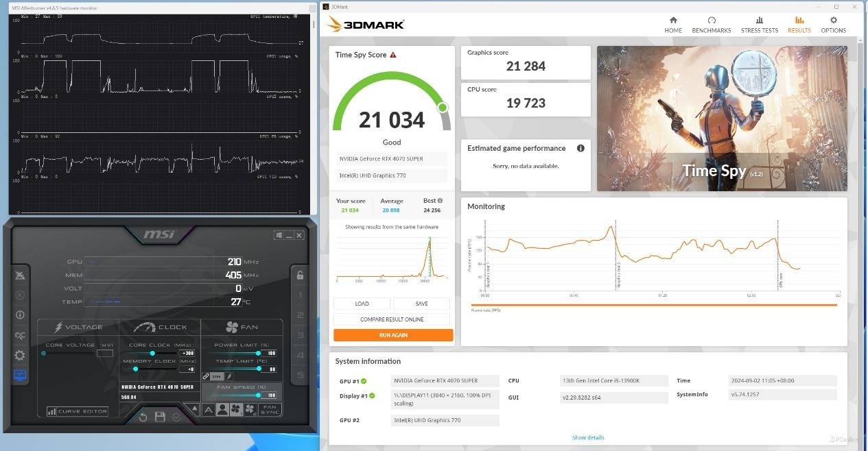Select profile slot 5 in Afterburner

[300, 375]
